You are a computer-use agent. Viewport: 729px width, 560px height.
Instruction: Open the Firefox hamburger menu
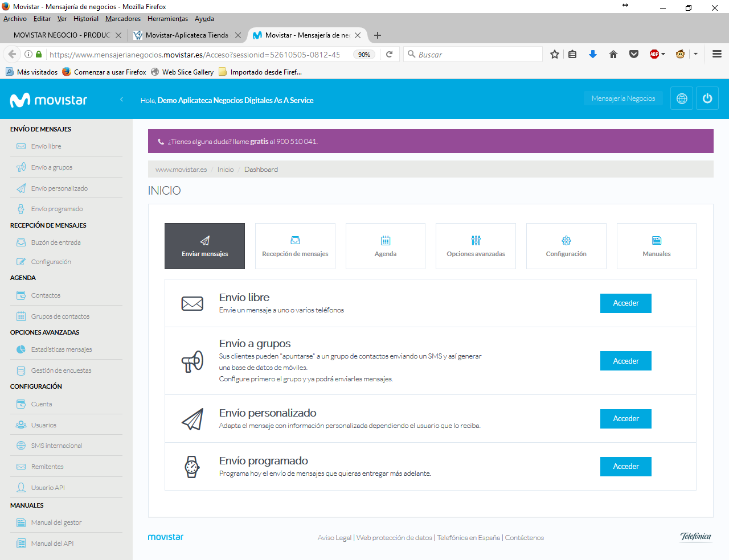click(717, 54)
